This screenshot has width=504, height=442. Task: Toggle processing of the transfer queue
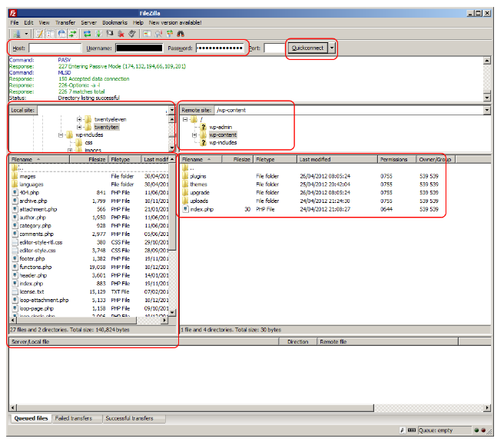pyautogui.click(x=98, y=34)
